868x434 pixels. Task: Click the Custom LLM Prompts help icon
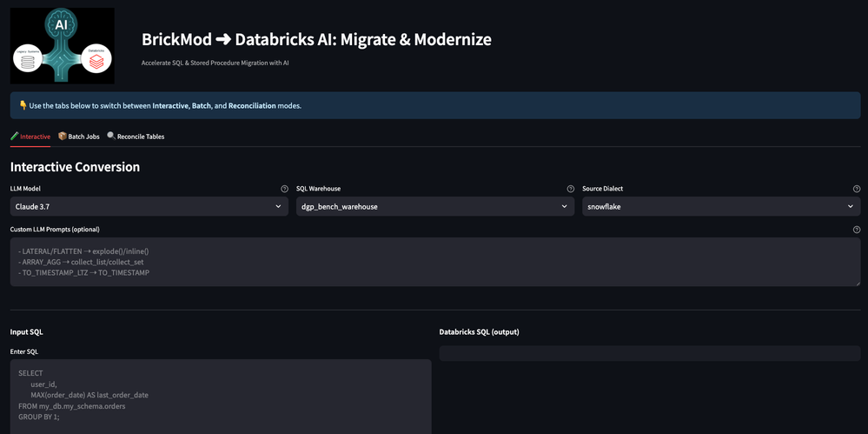(856, 230)
